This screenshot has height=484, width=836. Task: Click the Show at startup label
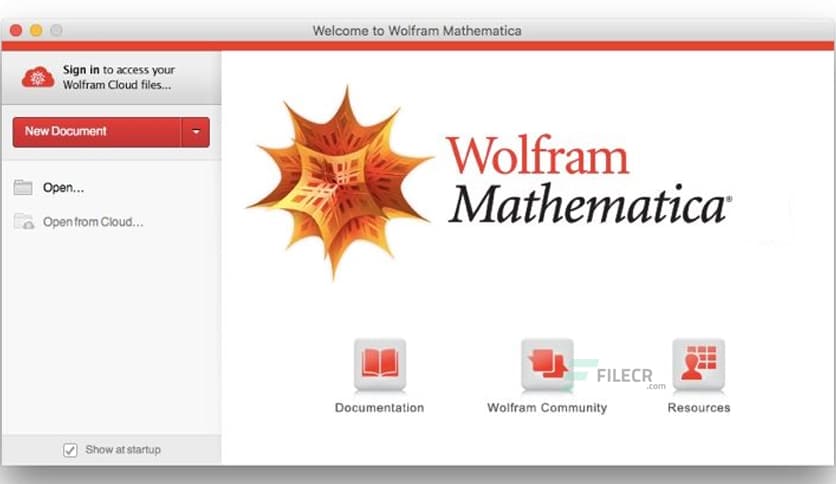[x=123, y=450]
